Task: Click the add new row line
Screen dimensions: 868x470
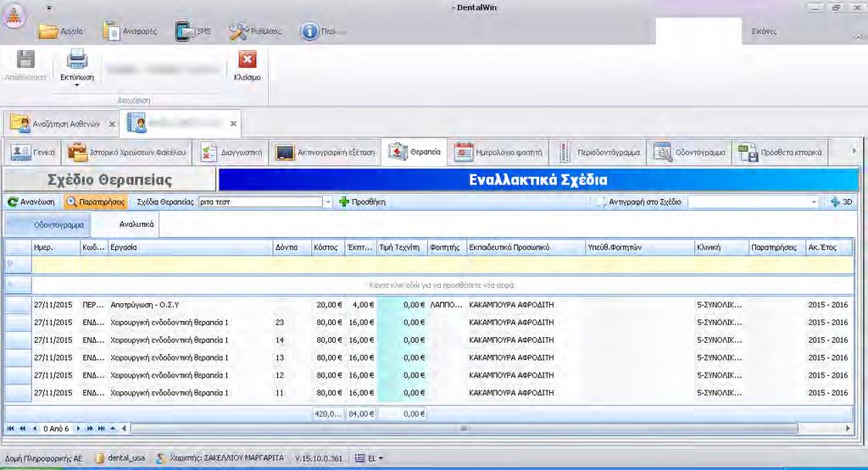Action: coord(442,285)
